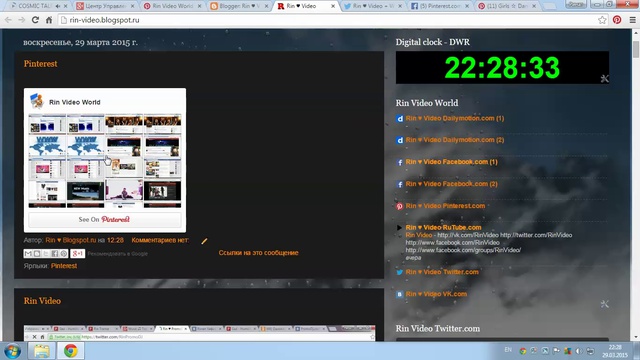Open Rin ♥ Video Pinterest.com link
This screenshot has height=360, width=640.
click(445, 206)
